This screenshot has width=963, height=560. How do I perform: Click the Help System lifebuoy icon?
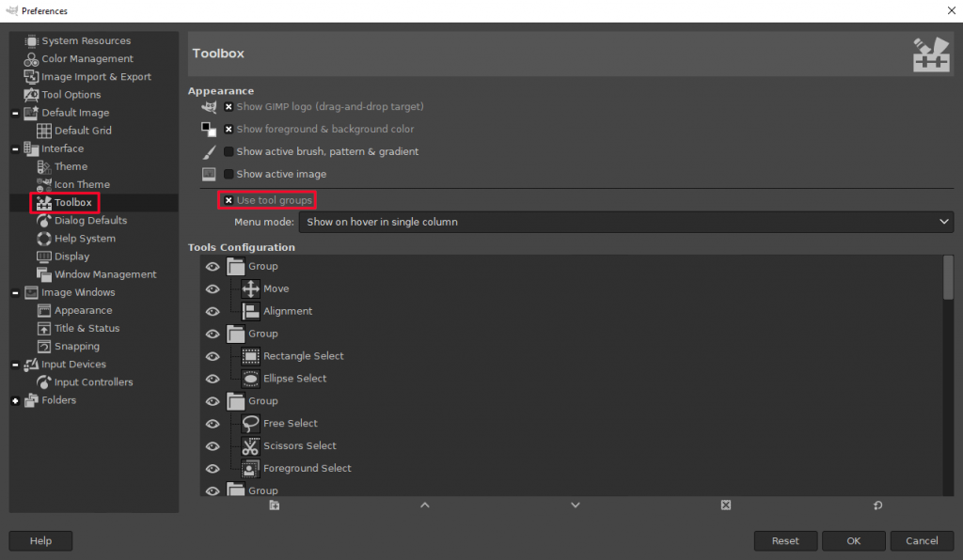click(44, 239)
